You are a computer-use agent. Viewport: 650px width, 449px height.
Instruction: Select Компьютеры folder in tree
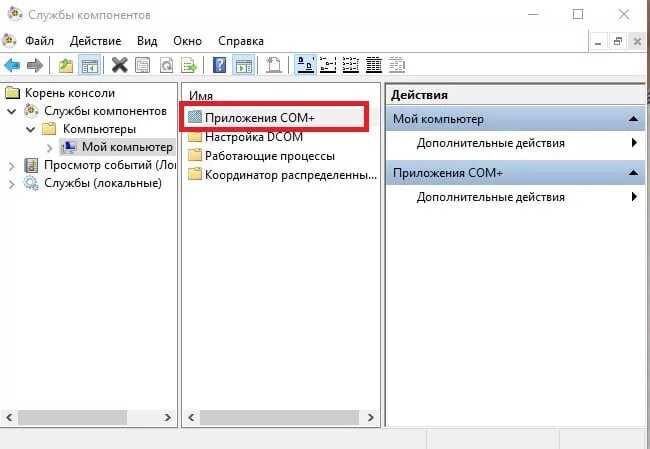click(99, 129)
